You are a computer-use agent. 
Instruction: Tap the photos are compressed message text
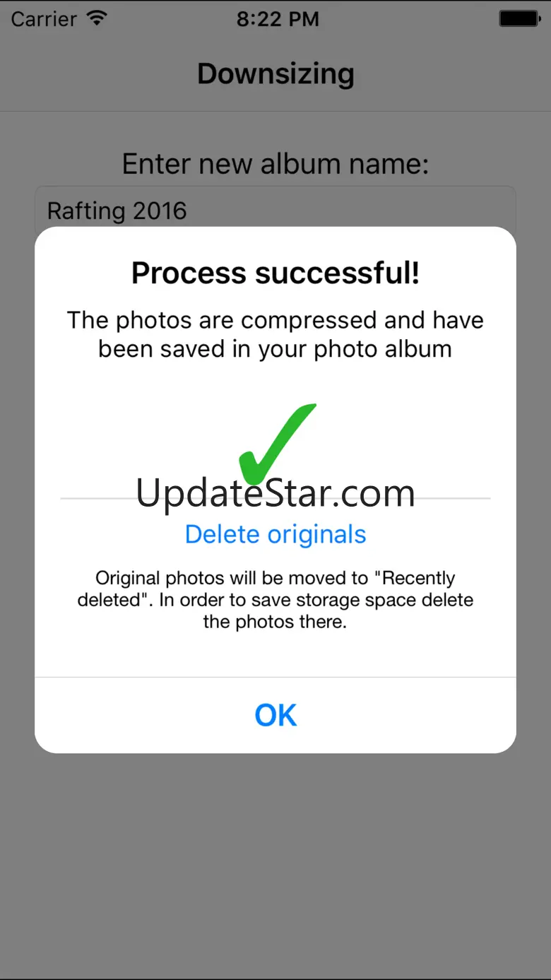point(275,334)
